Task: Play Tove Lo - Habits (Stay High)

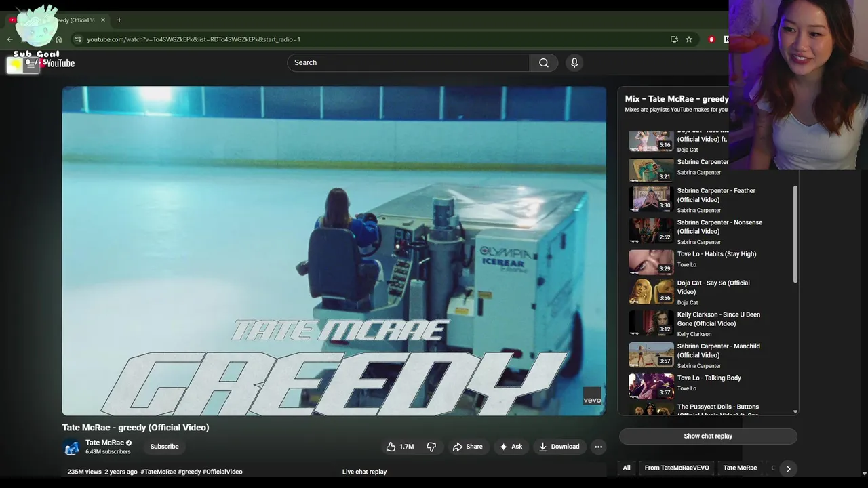Action: click(x=717, y=254)
